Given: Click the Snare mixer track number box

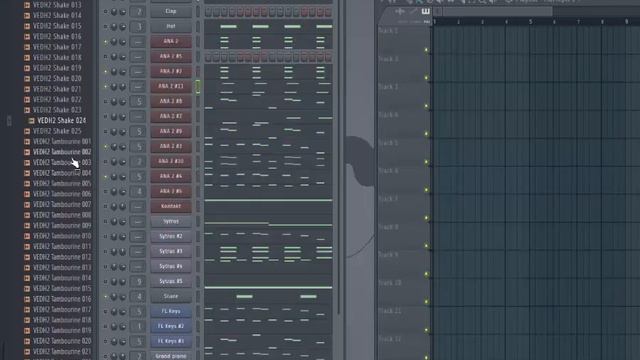Looking at the screenshot, I should tap(138, 297).
